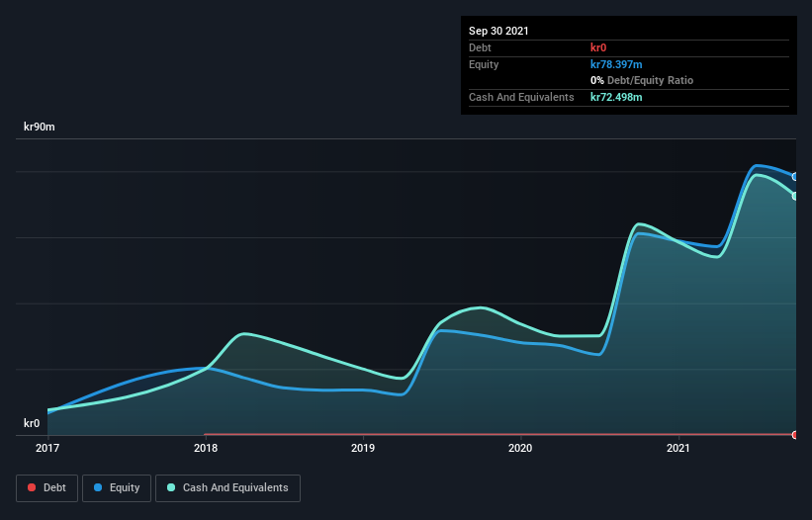Click the red kr0 debt value
The image size is (812, 520).
598,47
